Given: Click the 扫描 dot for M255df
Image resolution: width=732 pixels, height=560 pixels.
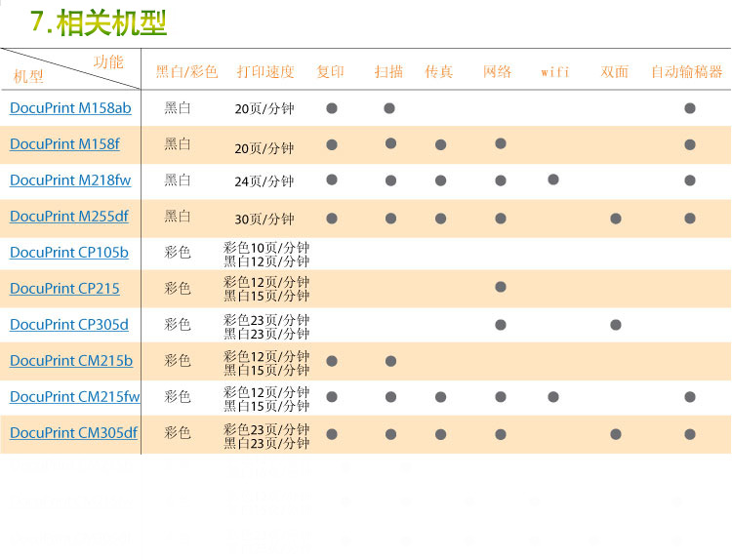Looking at the screenshot, I should (391, 219).
